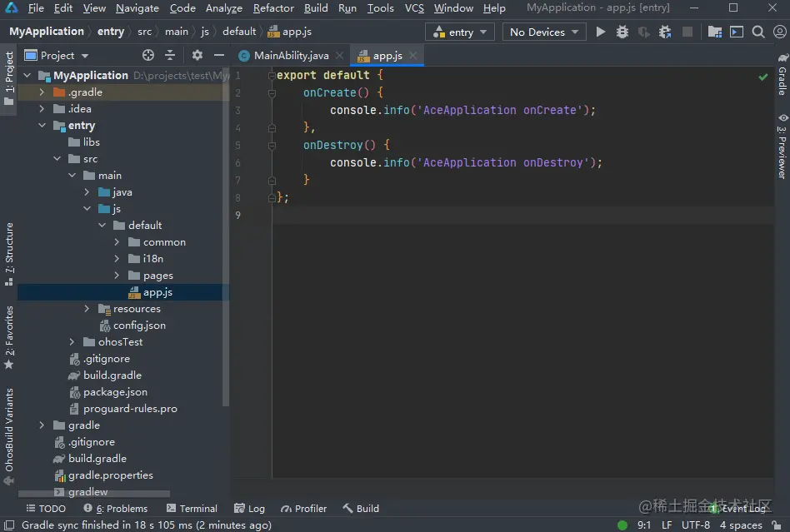Open the Build menu
790x532 pixels.
(x=316, y=8)
